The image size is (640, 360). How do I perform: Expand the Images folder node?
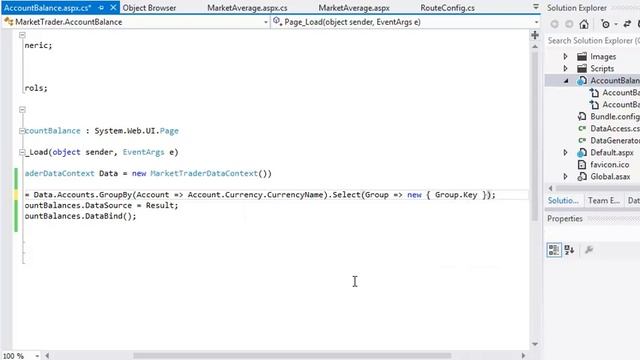(565, 56)
